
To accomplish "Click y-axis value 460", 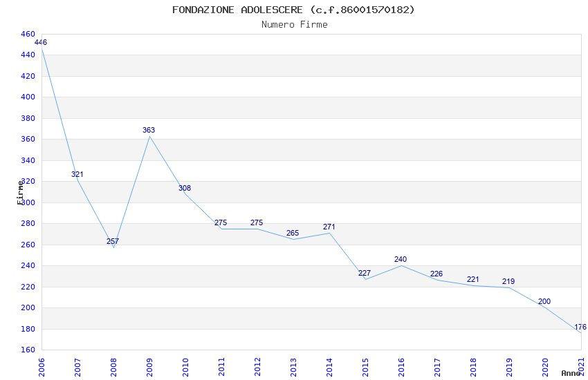I will (28, 34).
